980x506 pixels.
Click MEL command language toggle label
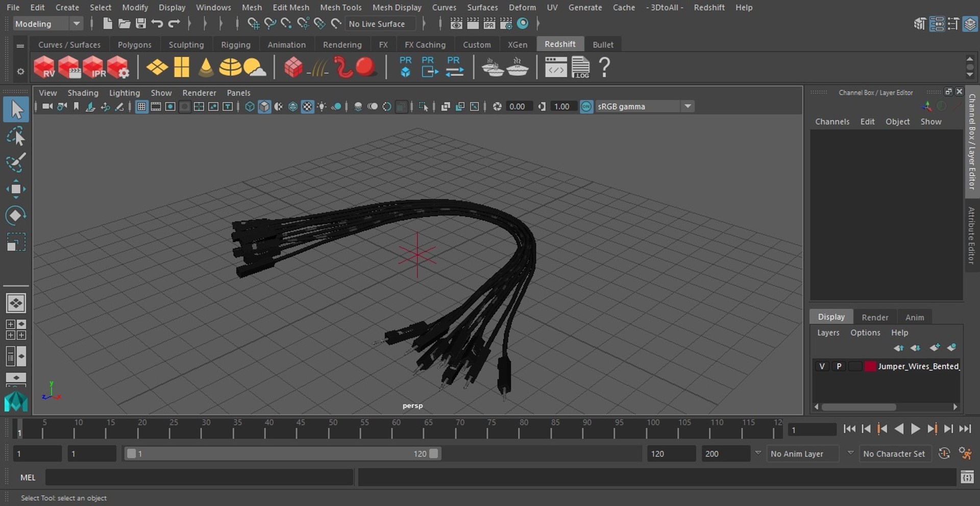[x=28, y=477]
